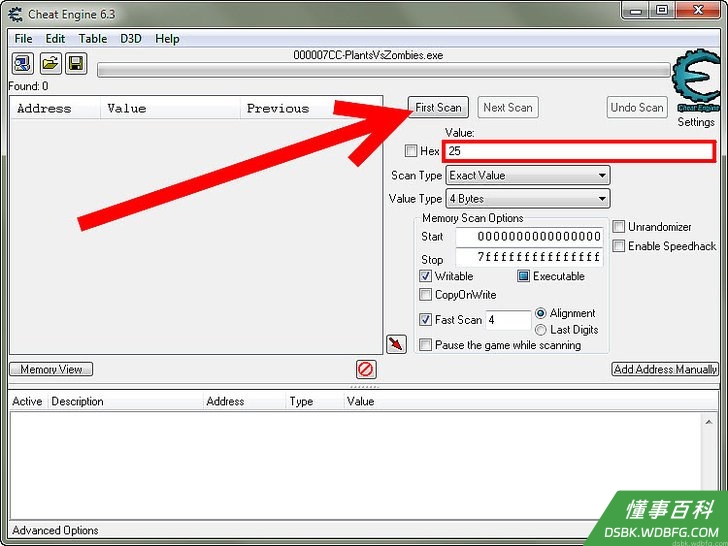Open Memory View
Screen dimensions: 728x546
point(51,369)
